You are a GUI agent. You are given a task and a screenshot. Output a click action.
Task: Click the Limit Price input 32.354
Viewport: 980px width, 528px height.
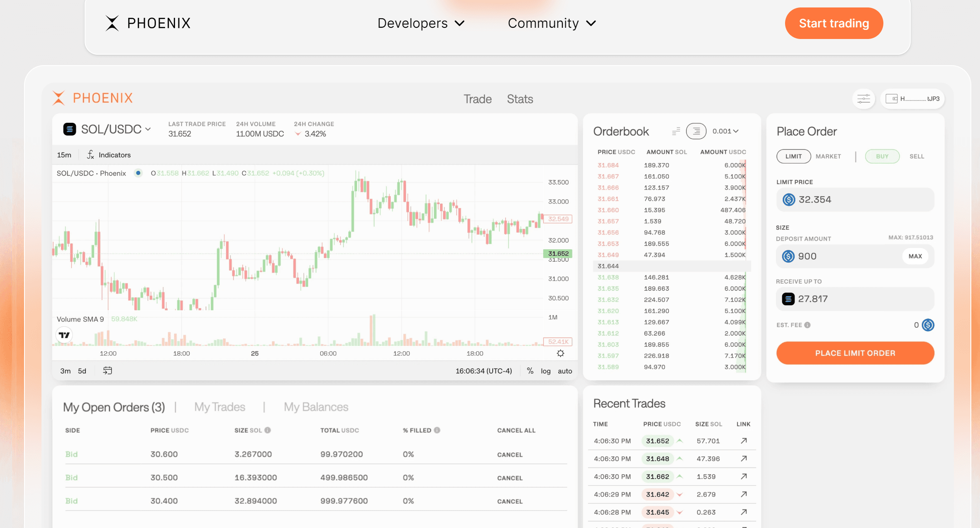tap(855, 200)
